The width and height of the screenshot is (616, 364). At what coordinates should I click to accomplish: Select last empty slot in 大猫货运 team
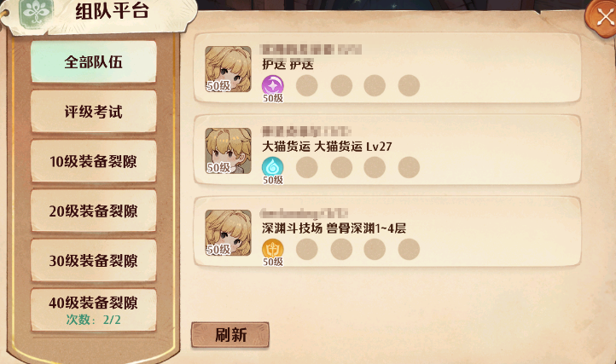point(409,167)
